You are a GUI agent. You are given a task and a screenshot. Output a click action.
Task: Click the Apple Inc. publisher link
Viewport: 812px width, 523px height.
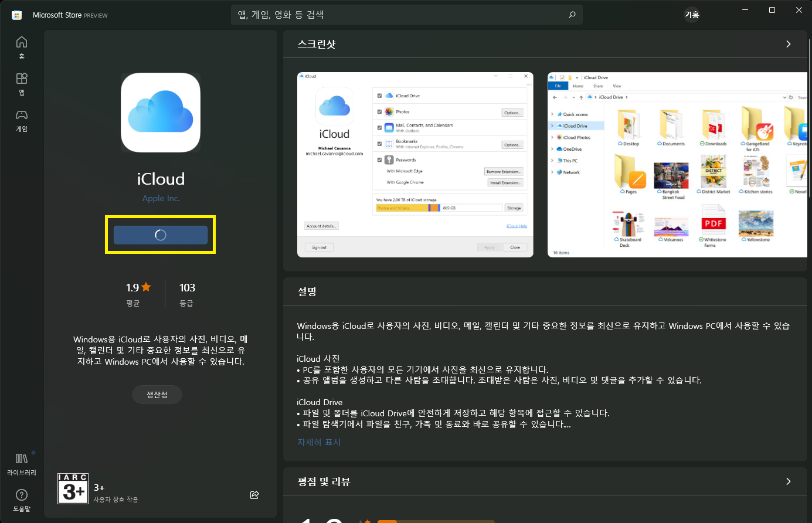161,198
